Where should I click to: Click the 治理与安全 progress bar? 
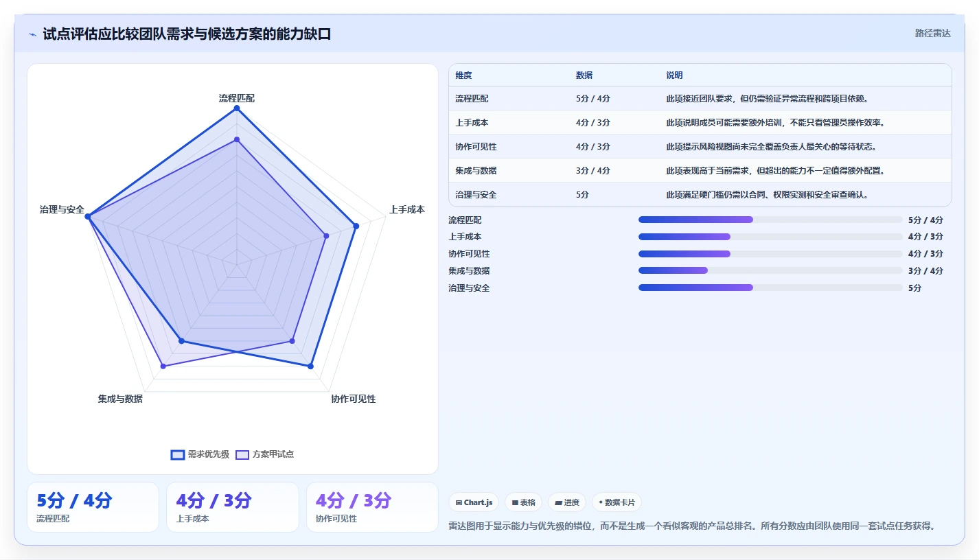tap(770, 288)
